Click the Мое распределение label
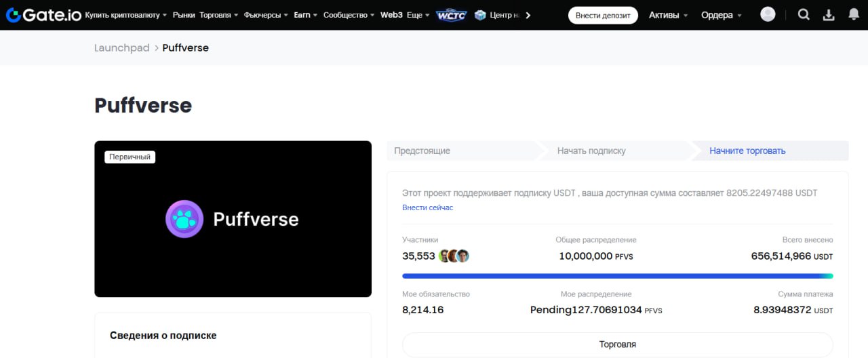This screenshot has height=358, width=868. coord(596,294)
